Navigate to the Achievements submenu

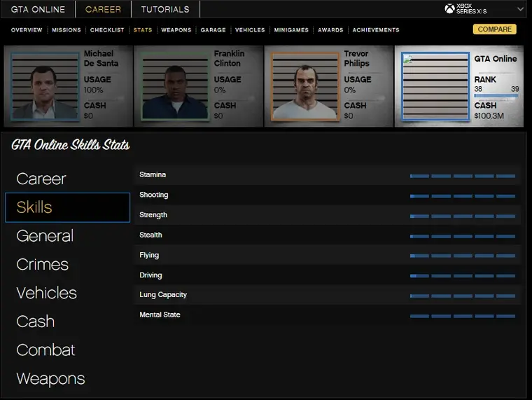coord(376,30)
